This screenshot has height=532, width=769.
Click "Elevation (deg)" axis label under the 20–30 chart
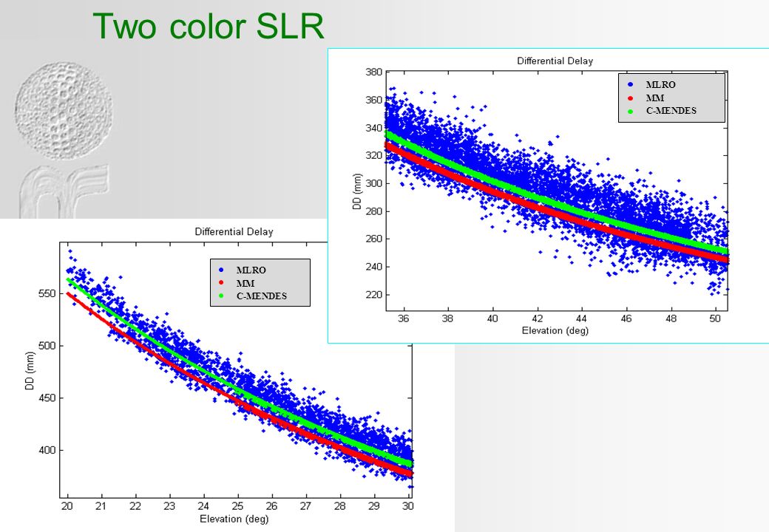point(234,519)
